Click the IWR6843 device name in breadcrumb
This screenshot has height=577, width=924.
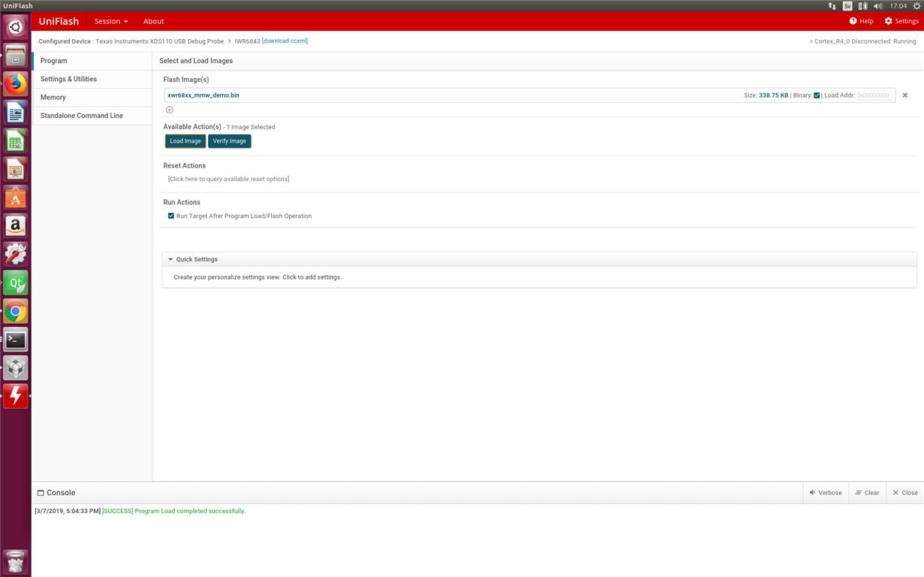point(247,41)
